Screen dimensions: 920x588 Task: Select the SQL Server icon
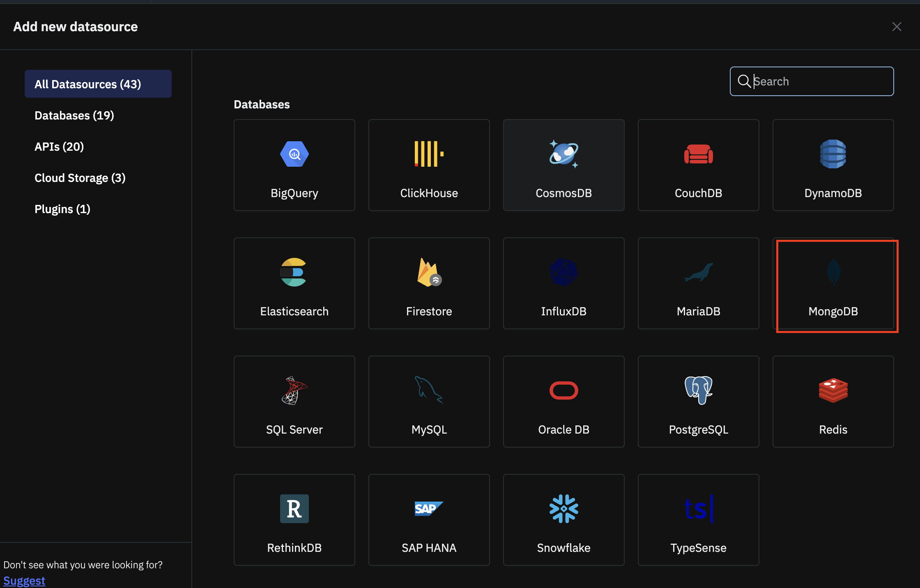point(294,402)
